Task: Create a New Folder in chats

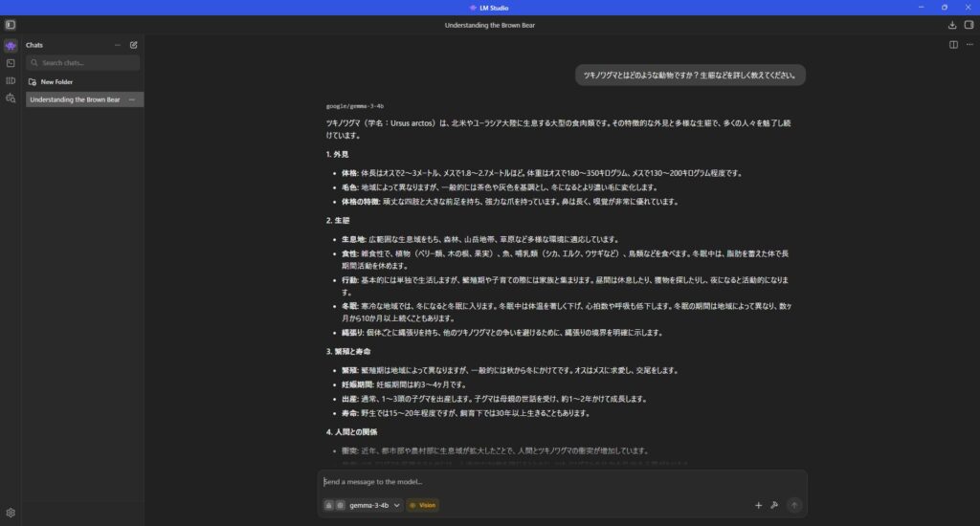Action: (x=51, y=82)
